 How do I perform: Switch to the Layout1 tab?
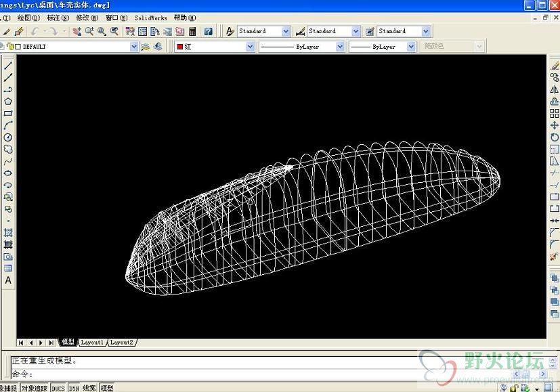92,343
